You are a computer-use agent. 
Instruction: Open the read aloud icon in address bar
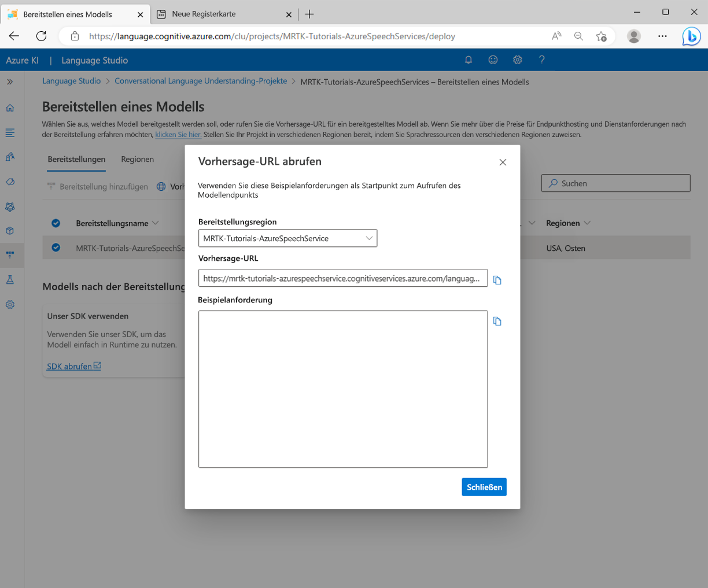coord(556,36)
